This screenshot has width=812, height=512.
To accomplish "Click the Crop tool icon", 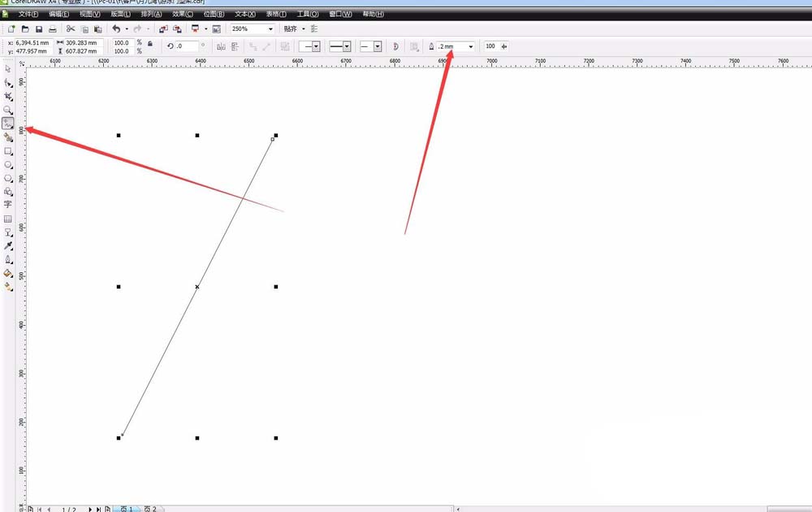I will (8, 96).
